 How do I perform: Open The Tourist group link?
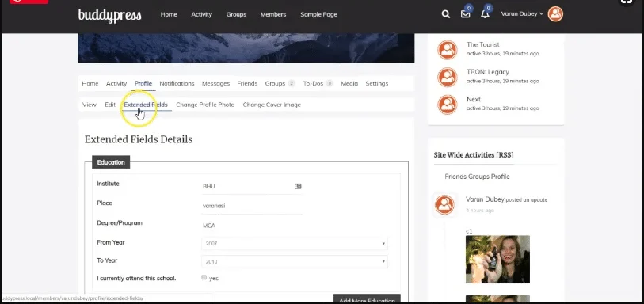[x=483, y=44]
